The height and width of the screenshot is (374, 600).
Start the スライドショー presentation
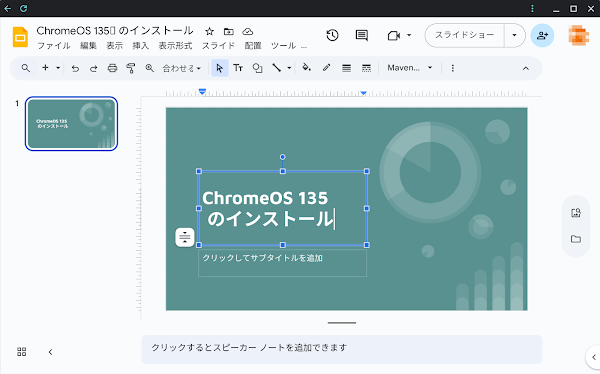point(465,35)
